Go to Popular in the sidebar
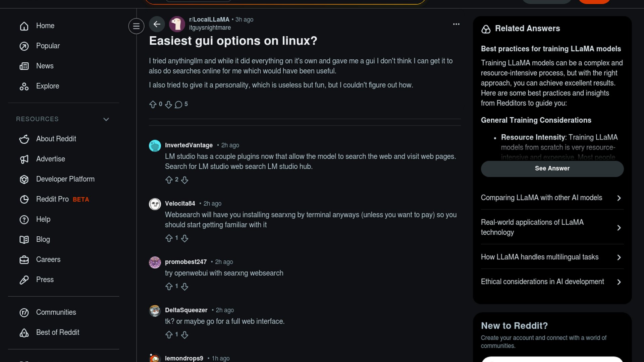 pyautogui.click(x=48, y=46)
